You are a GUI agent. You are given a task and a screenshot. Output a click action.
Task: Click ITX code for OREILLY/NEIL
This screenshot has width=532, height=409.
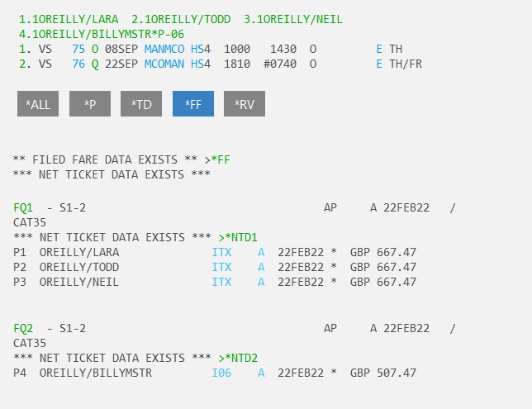pos(221,282)
